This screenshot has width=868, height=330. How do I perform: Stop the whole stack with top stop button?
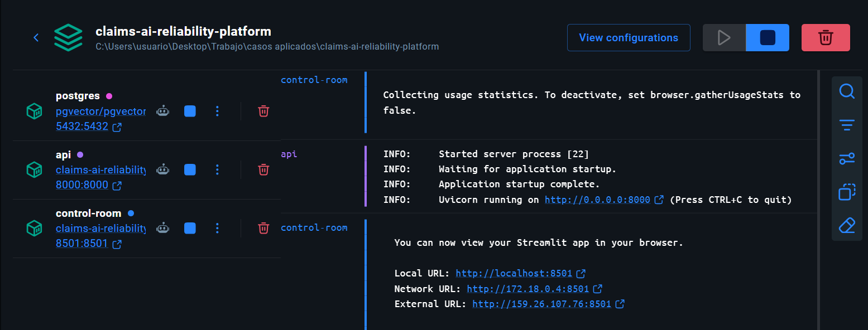[x=767, y=37]
